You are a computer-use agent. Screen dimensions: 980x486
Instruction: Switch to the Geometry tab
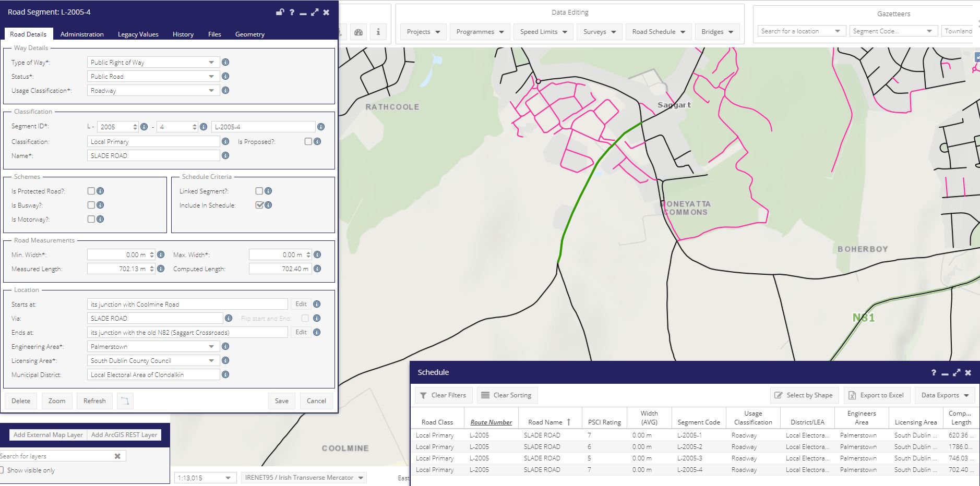click(249, 34)
